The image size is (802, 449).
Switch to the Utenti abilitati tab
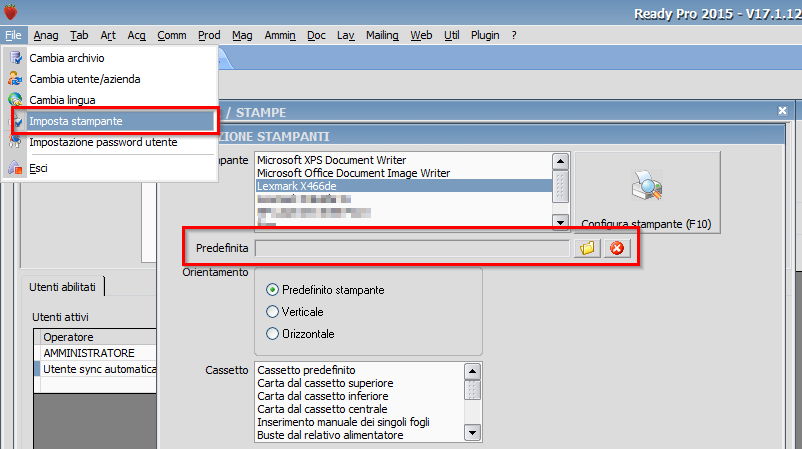(62, 287)
